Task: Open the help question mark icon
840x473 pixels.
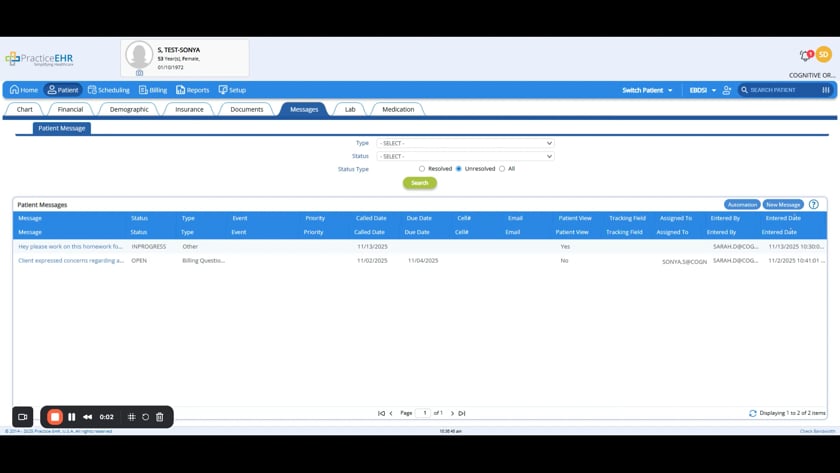Action: point(814,205)
